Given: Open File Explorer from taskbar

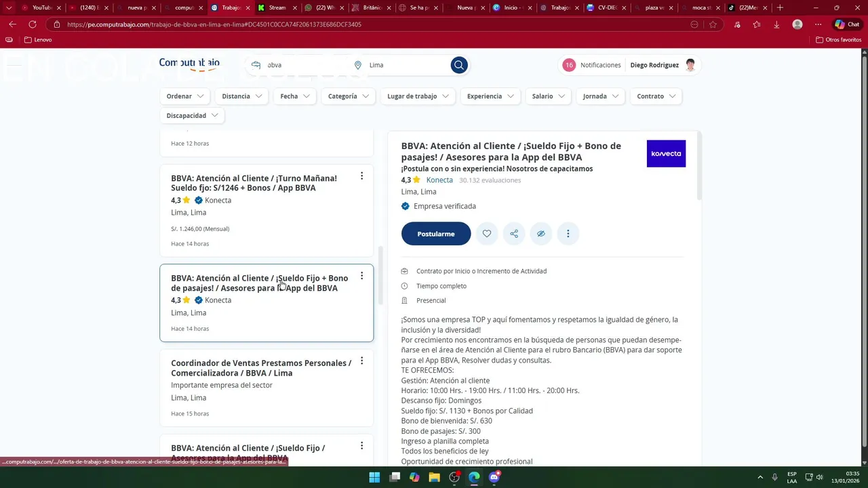Looking at the screenshot, I should pos(435,477).
